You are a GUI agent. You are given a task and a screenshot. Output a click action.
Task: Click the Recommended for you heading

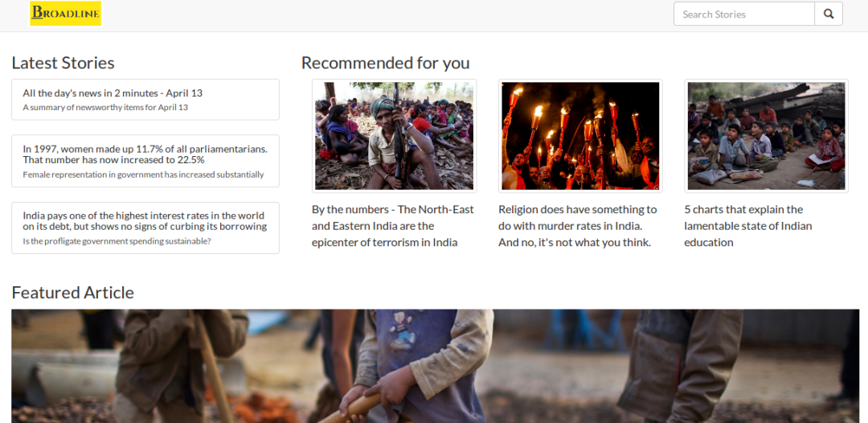tap(385, 63)
